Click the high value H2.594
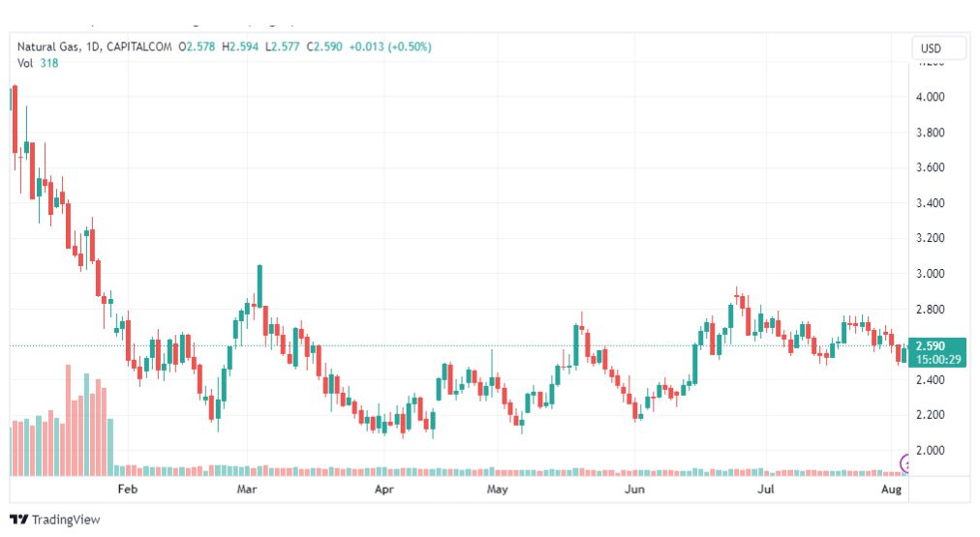 [x=240, y=46]
